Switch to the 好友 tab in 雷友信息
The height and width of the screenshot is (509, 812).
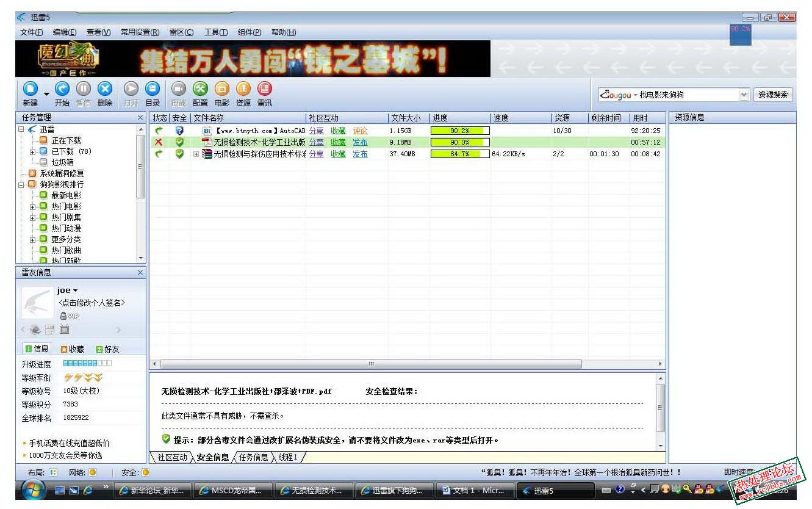107,349
